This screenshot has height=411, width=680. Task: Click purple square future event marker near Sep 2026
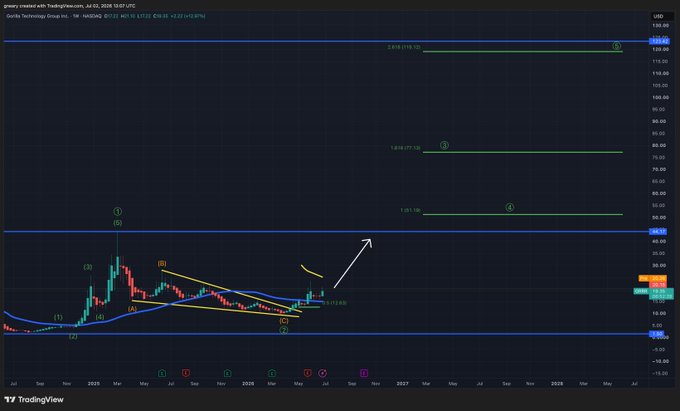pos(364,373)
